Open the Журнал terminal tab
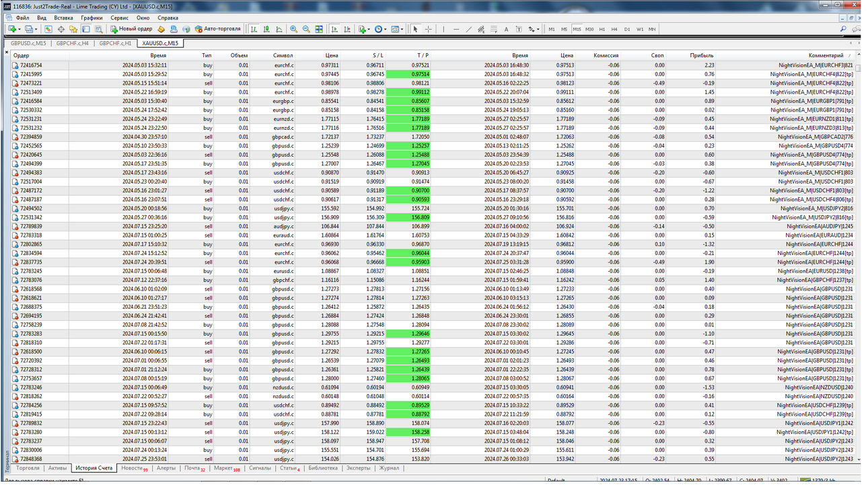The height and width of the screenshot is (489, 868). 389,468
